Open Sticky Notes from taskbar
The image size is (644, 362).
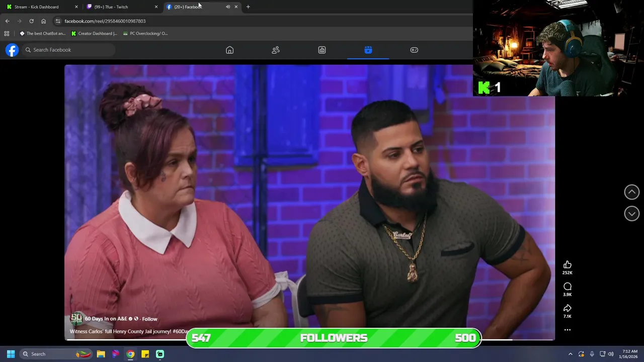145,354
